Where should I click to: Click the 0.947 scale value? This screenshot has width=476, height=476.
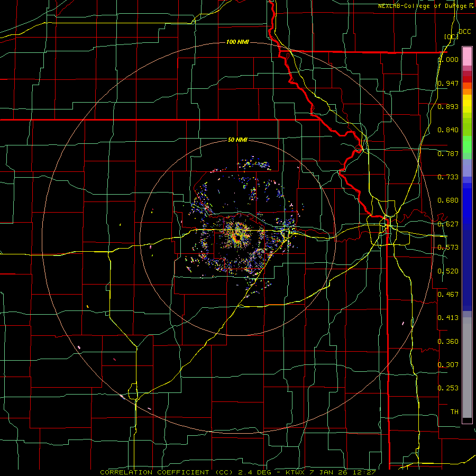(x=448, y=83)
